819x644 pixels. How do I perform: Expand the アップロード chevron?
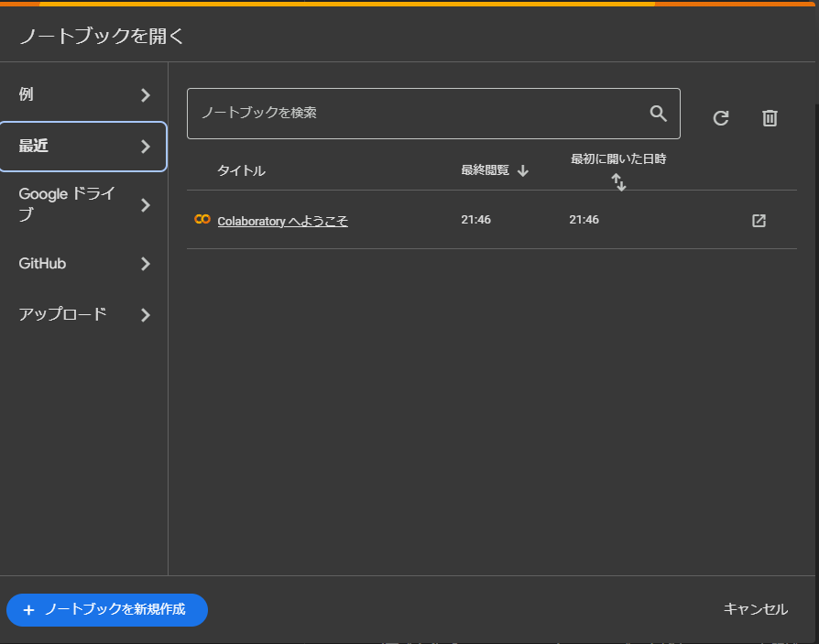point(145,315)
